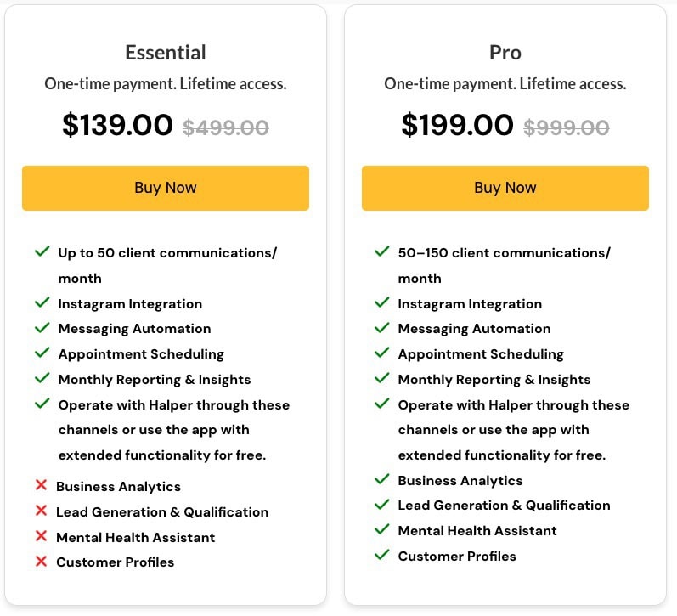Click the red X beside Essential Customer Profiles
This screenshot has width=677, height=616.
pos(41,562)
